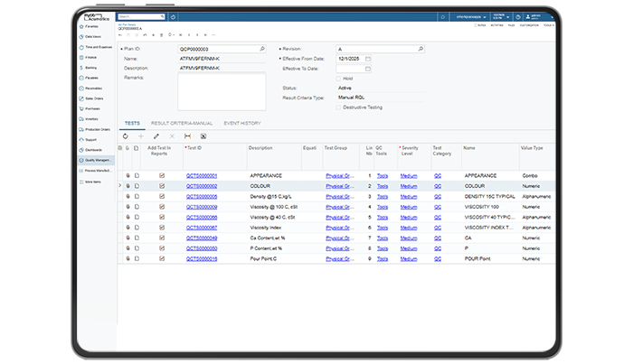
Task: Toggle Add Test In Reports for Viscosity 100 C
Action: (162, 207)
